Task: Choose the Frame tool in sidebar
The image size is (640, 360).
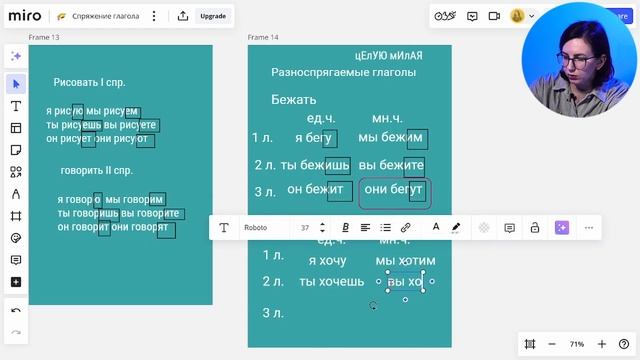Action: point(16,216)
